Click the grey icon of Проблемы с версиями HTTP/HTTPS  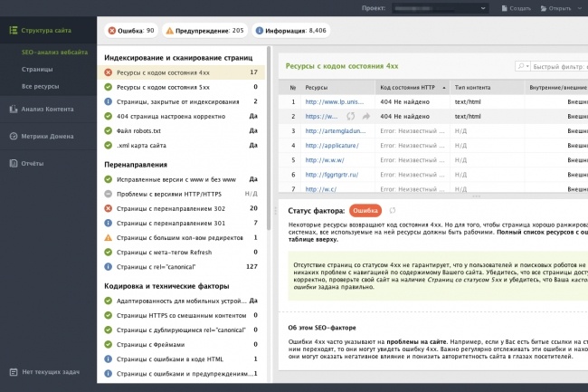pos(108,194)
